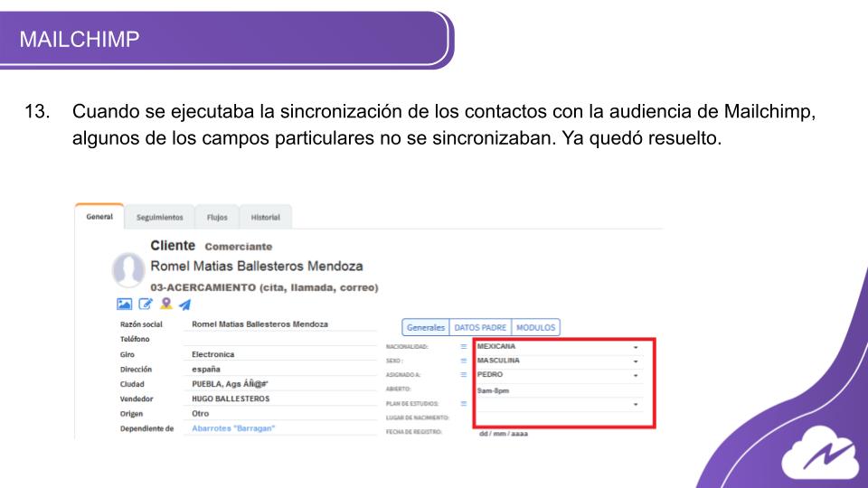
Task: Click the Ciudad value PUEBLA, Ags
Action: click(x=230, y=384)
